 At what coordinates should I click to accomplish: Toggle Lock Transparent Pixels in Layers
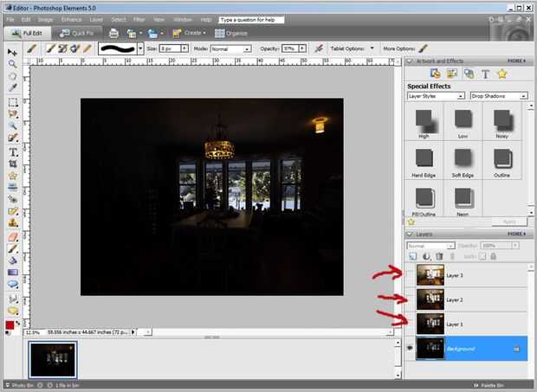[482, 256]
